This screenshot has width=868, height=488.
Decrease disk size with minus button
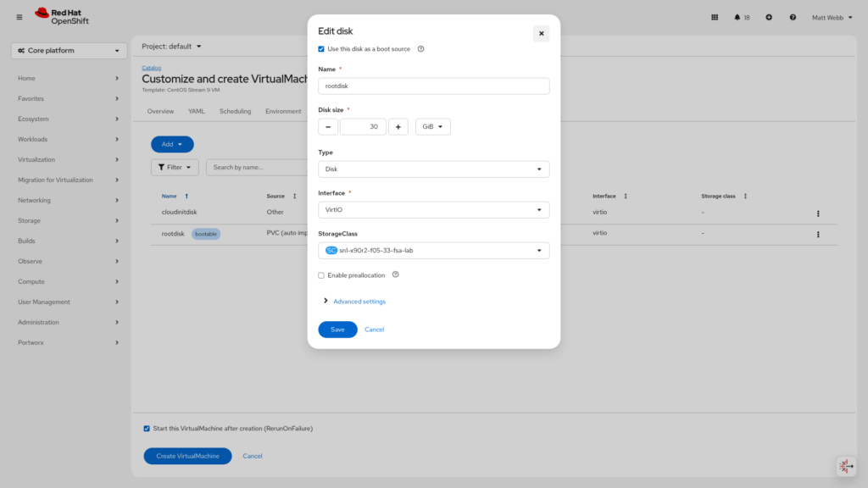pos(328,127)
